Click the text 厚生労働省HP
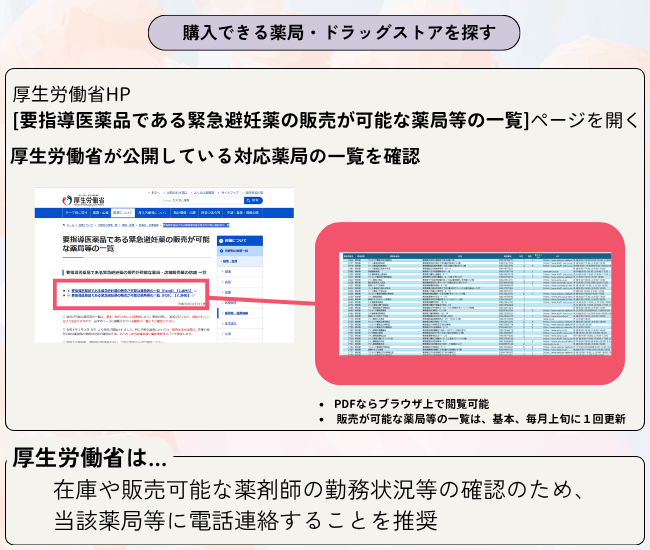The height and width of the screenshot is (550, 650). tap(71, 94)
